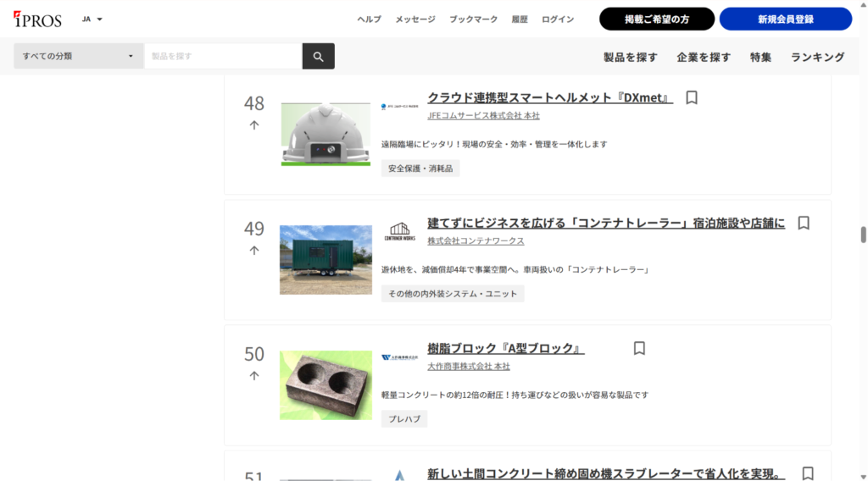This screenshot has height=481, width=868.
Task: Open the white helmet product thumbnail
Action: click(x=325, y=134)
